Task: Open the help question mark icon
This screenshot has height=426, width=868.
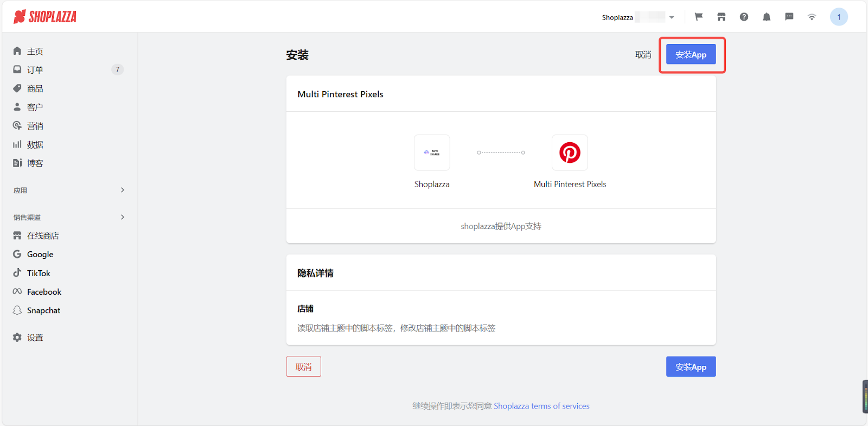Action: click(x=744, y=17)
